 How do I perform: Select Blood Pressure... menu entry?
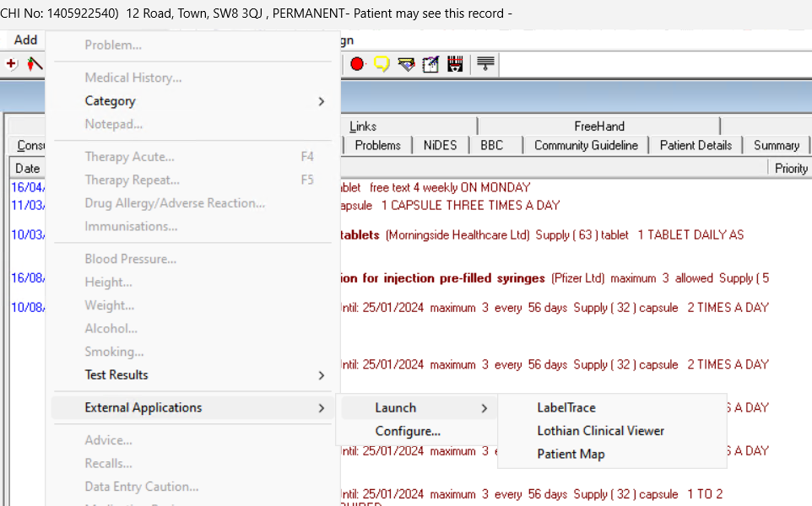(x=192, y=259)
